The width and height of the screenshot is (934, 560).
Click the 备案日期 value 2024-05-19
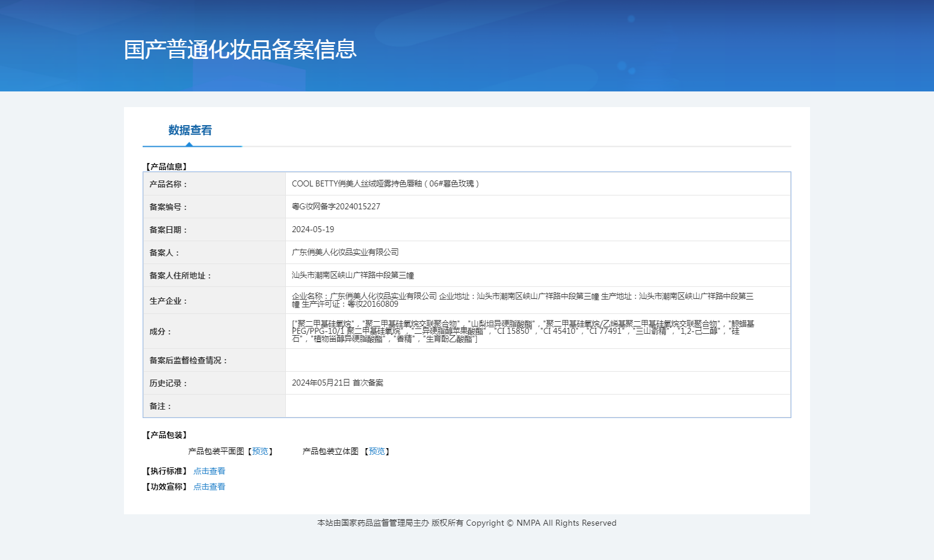(313, 229)
